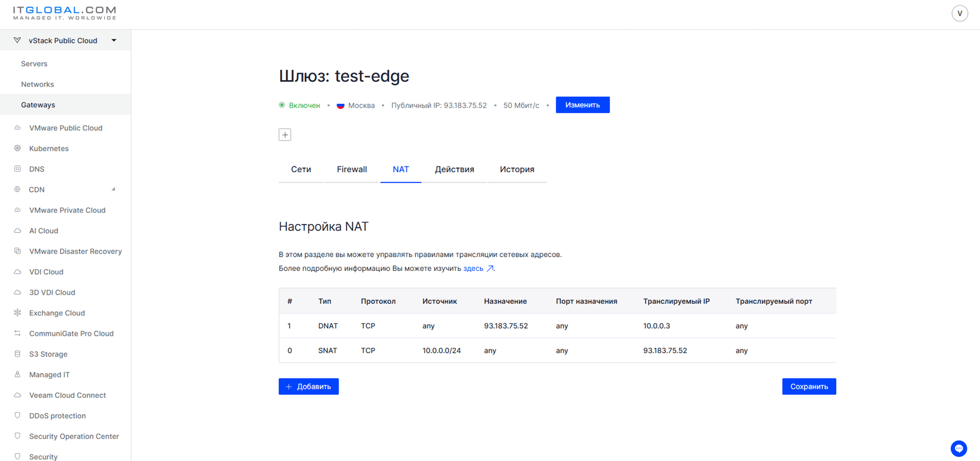Click the Транслируемый порт column header
Screen dimensions: 980x461
coord(774,301)
